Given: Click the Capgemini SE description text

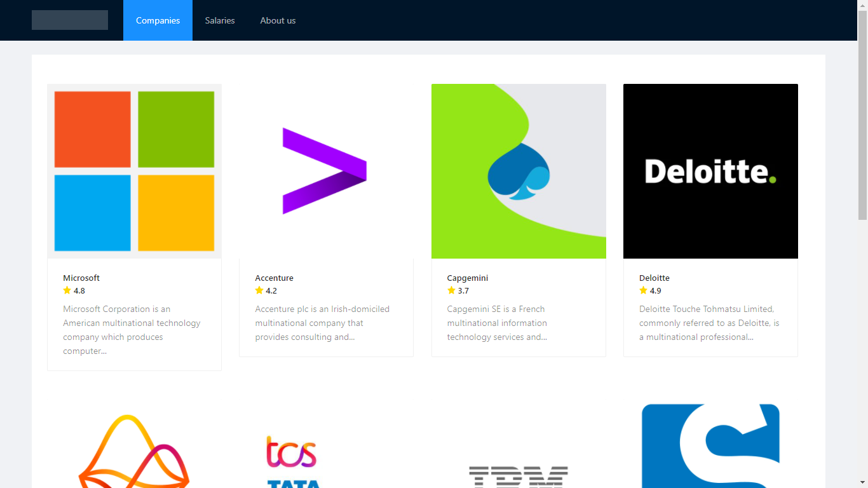Looking at the screenshot, I should [x=497, y=323].
